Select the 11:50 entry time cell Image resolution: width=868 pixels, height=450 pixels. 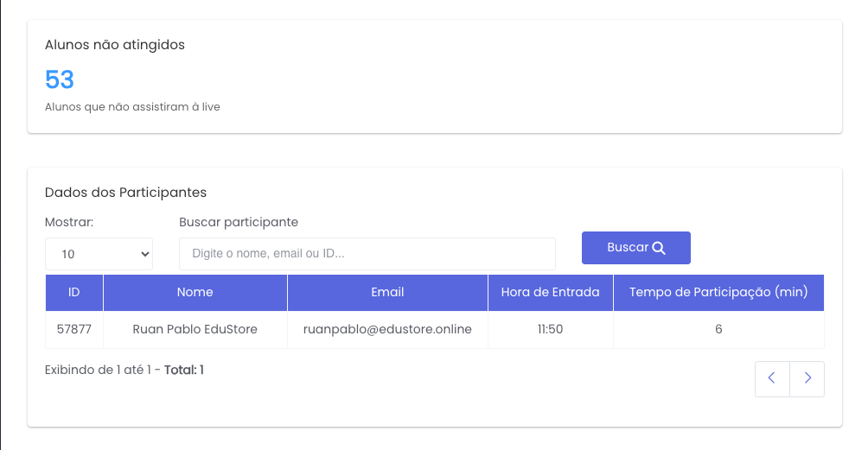(x=550, y=329)
